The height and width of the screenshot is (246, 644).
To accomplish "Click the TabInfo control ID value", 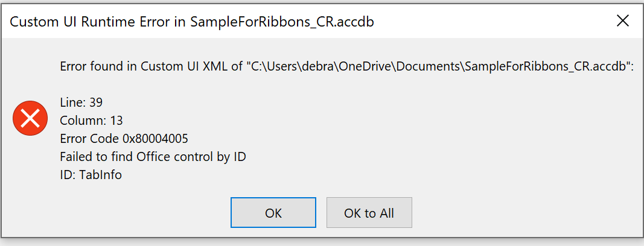I will (x=100, y=175).
